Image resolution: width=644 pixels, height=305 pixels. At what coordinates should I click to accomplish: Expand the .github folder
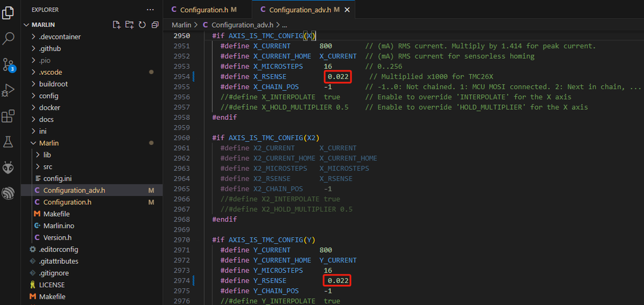click(x=50, y=48)
